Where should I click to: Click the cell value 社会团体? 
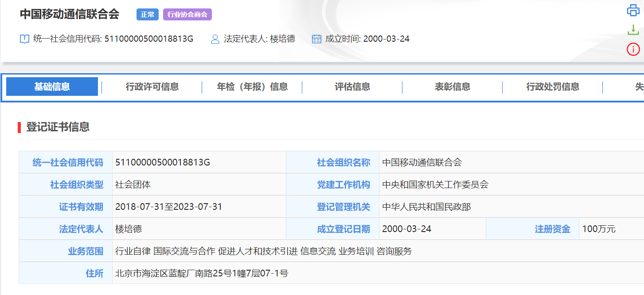(133, 185)
